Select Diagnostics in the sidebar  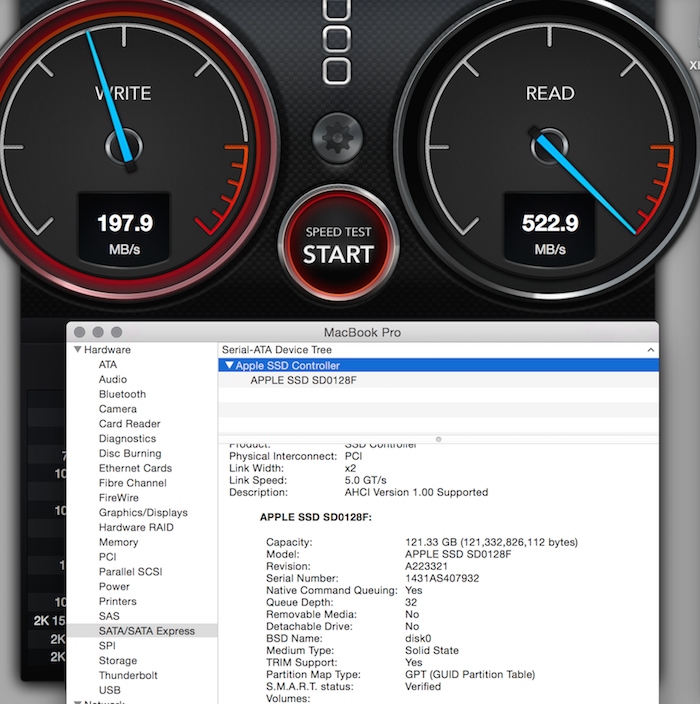[x=128, y=439]
